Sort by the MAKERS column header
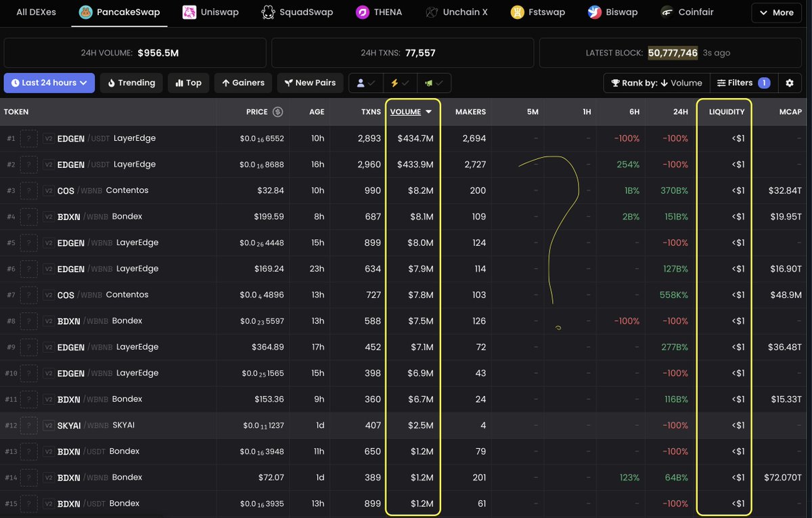Viewport: 812px width, 518px height. tap(470, 112)
